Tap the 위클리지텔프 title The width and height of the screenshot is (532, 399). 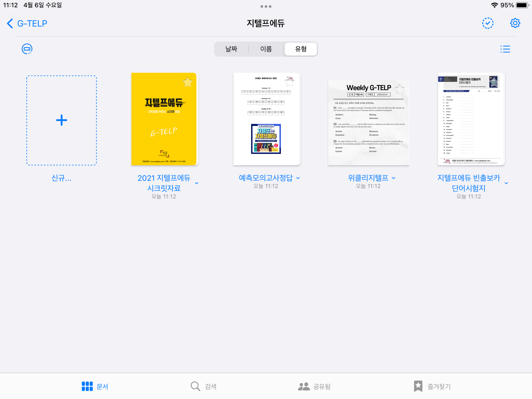point(368,178)
